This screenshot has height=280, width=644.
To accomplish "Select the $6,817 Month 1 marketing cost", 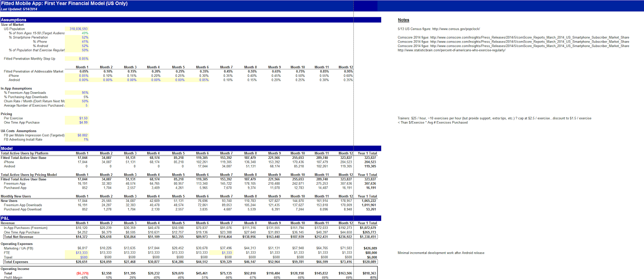I will point(83,248).
